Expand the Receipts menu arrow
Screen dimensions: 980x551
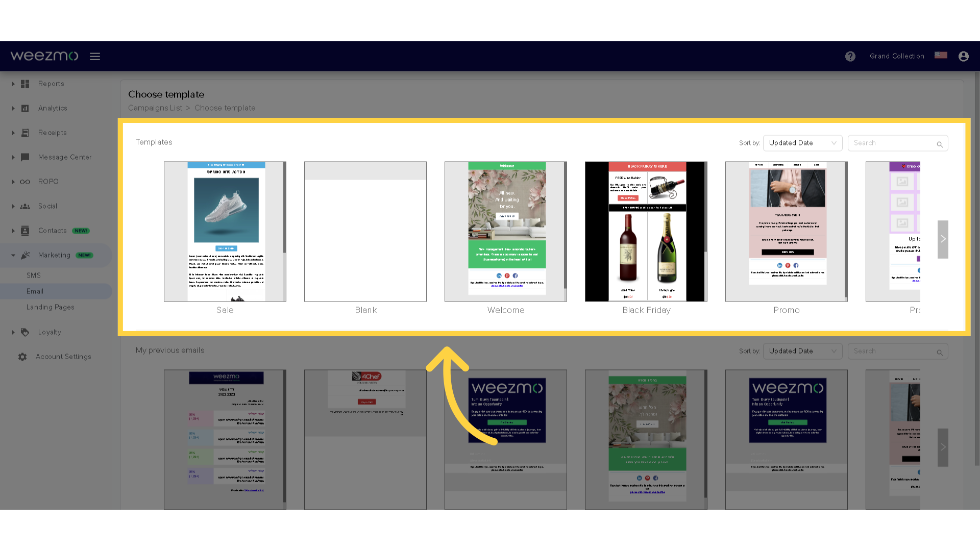pyautogui.click(x=13, y=133)
